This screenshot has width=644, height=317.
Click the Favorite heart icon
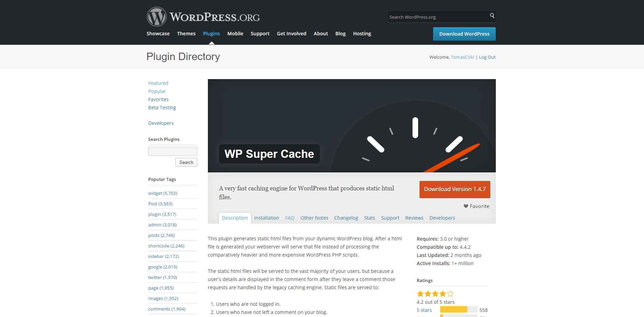point(466,206)
